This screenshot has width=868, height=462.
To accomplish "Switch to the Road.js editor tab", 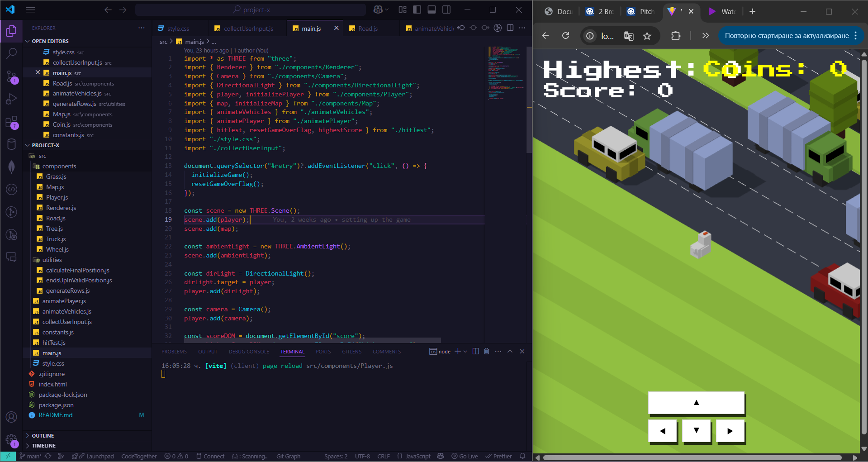I will point(368,29).
